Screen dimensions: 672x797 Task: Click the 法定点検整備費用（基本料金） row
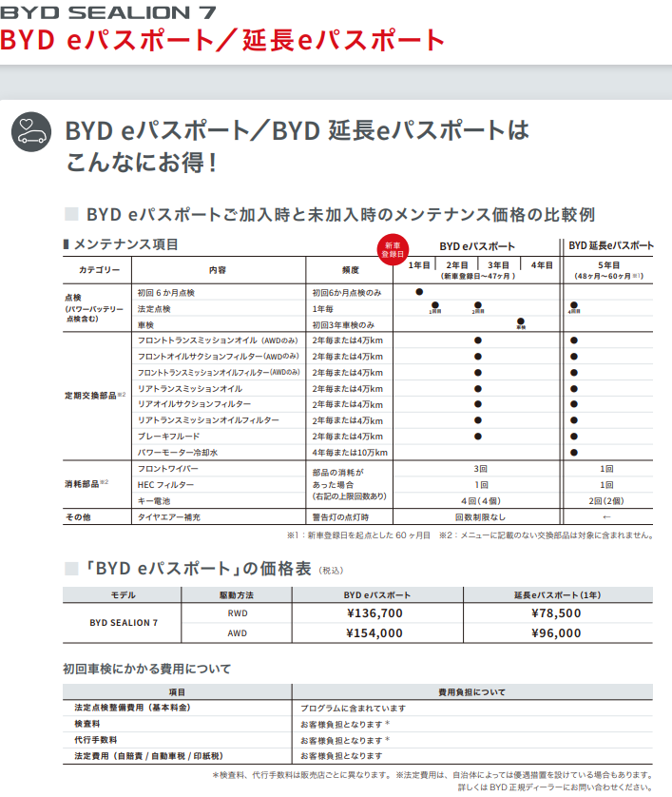357,708
